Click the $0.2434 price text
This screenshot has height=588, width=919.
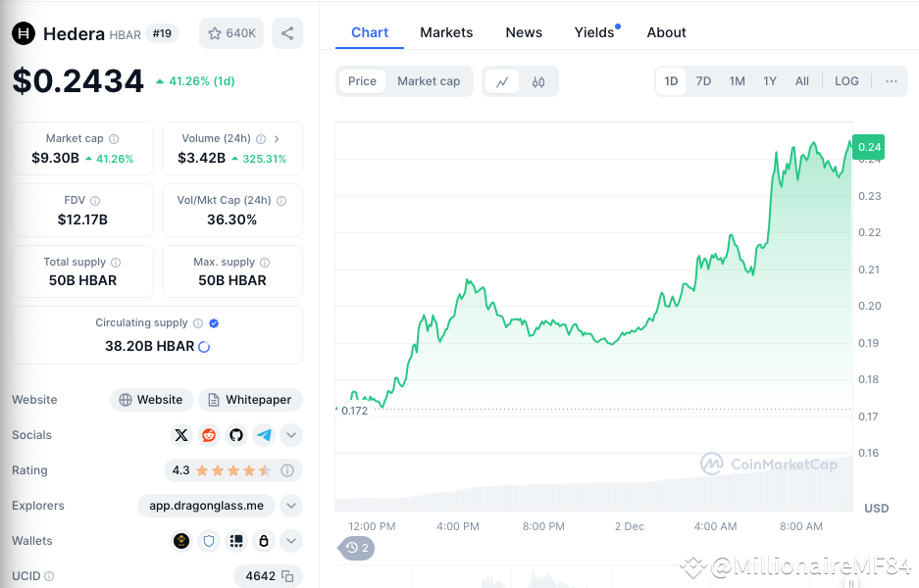point(77,80)
